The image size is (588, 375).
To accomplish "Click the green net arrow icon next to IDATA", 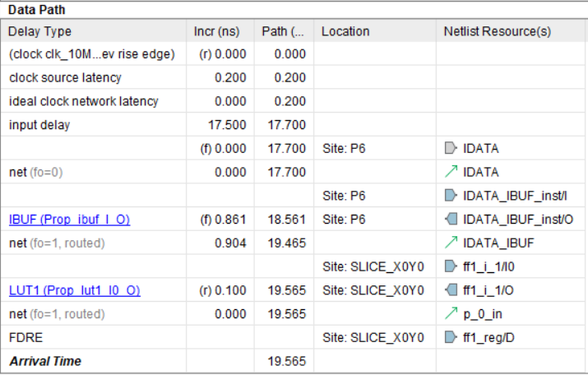I will click(x=450, y=172).
